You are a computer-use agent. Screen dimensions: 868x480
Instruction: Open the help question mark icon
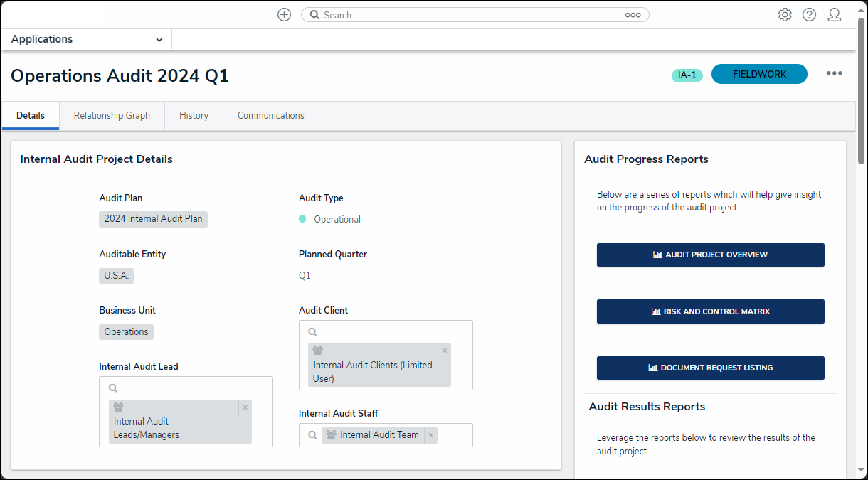tap(809, 15)
